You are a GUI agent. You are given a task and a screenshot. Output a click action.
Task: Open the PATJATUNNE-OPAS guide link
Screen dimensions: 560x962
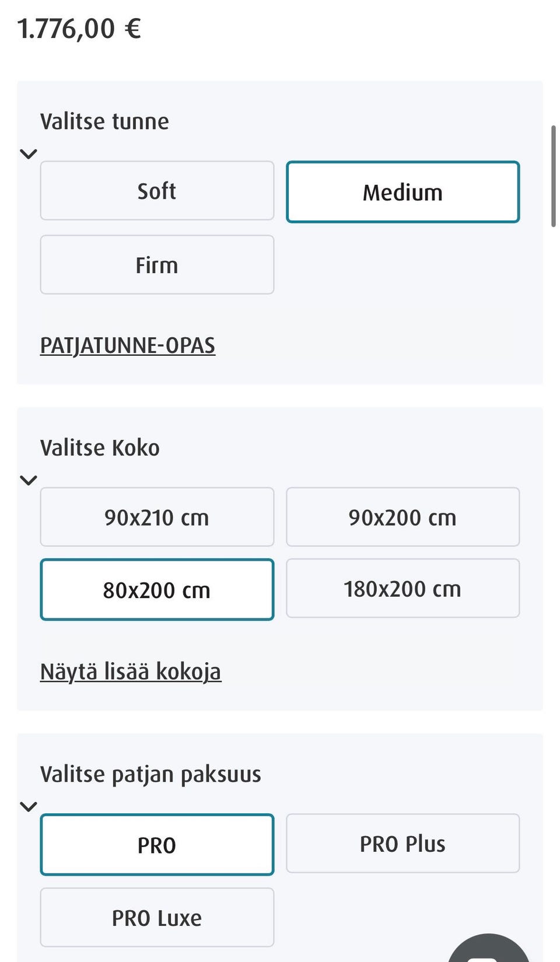128,345
